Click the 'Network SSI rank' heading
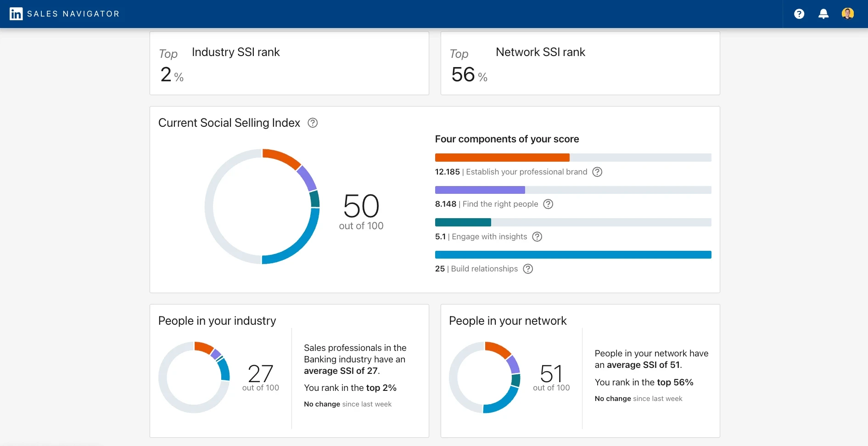 [541, 52]
